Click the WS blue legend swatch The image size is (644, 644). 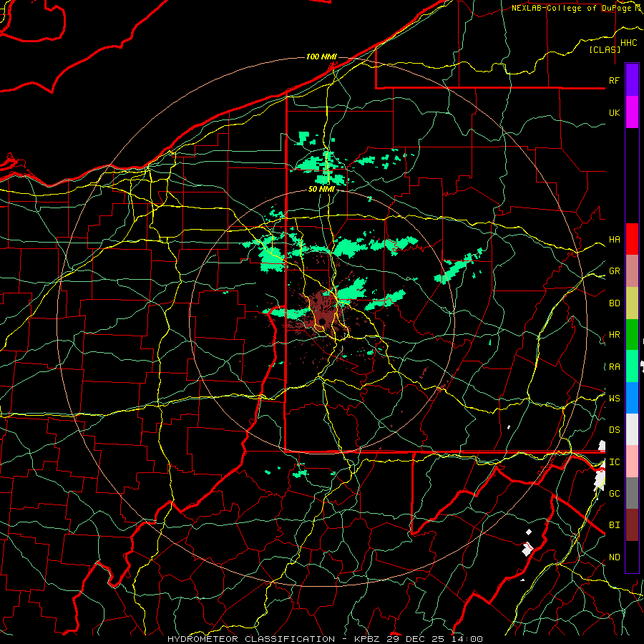click(632, 398)
